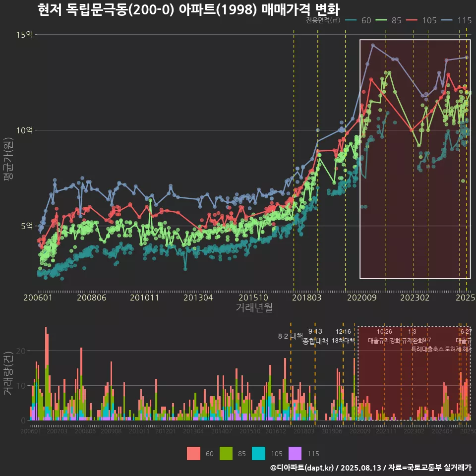Click volume chart tick label 202405
476x476 pixels.
pos(442,431)
